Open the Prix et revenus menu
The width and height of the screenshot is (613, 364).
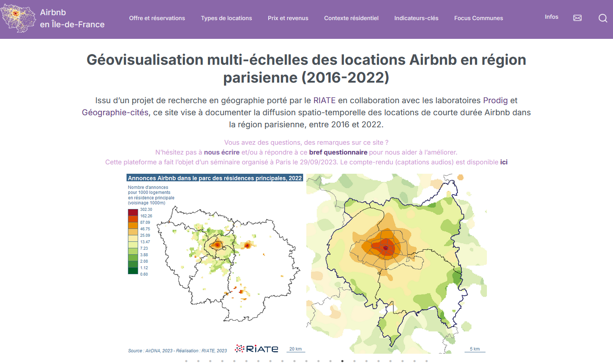pyautogui.click(x=288, y=18)
